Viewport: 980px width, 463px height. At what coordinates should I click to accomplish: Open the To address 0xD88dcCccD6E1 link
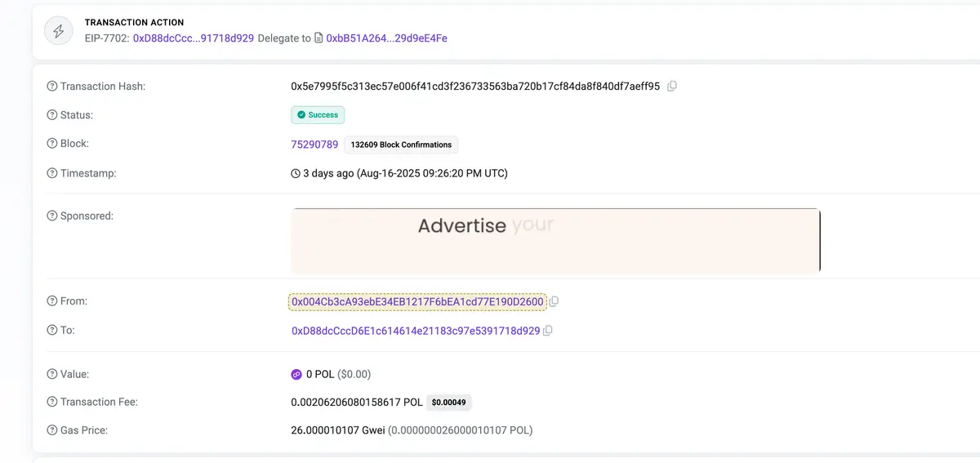416,331
